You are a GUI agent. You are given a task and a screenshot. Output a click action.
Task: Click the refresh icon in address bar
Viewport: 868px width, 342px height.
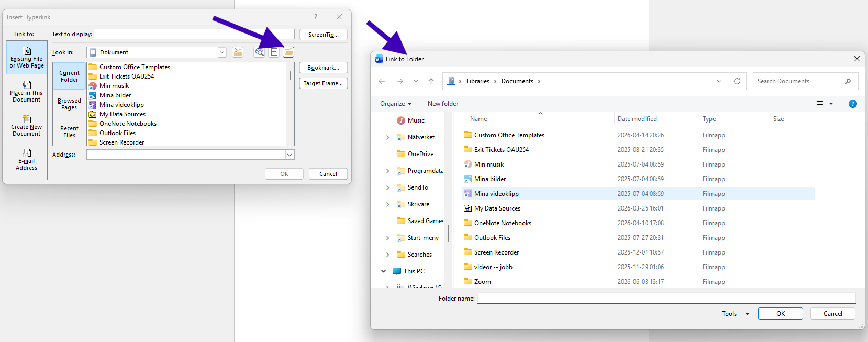coord(737,81)
